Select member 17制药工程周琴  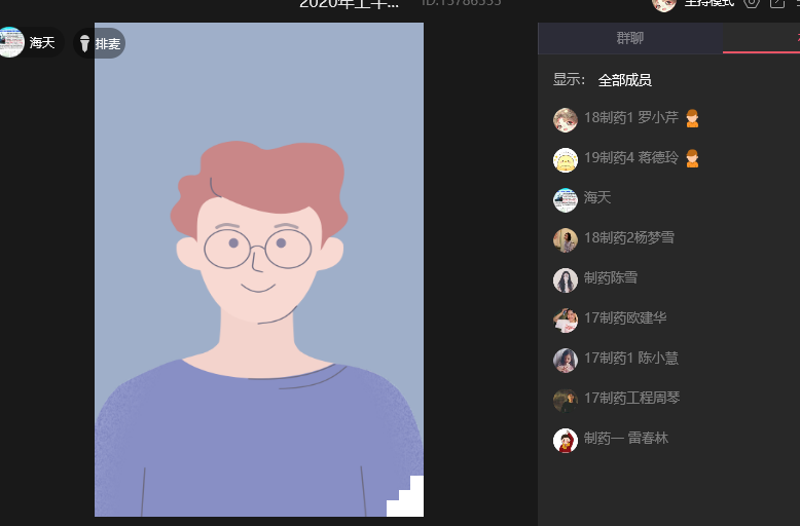pyautogui.click(x=632, y=398)
